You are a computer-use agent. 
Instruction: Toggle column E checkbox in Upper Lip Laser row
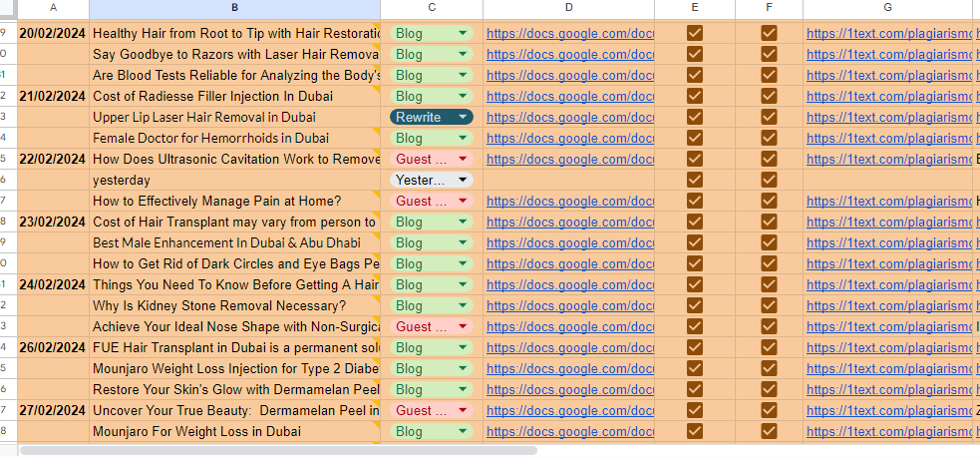coord(695,117)
